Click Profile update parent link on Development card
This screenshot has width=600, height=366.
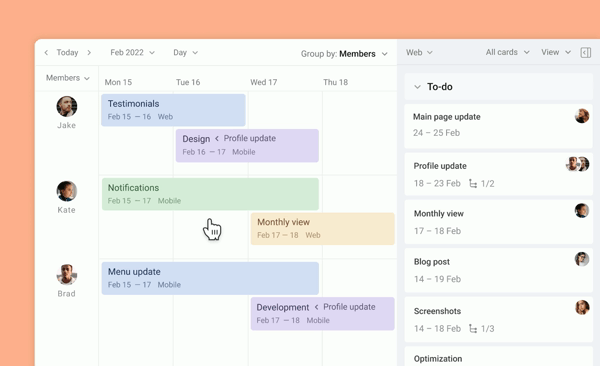tap(349, 307)
